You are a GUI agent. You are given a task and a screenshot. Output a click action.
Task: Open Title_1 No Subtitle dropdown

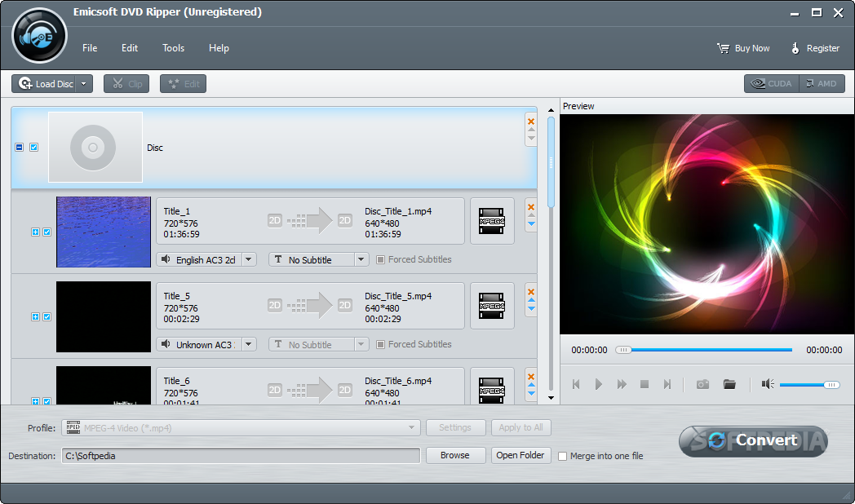[361, 260]
